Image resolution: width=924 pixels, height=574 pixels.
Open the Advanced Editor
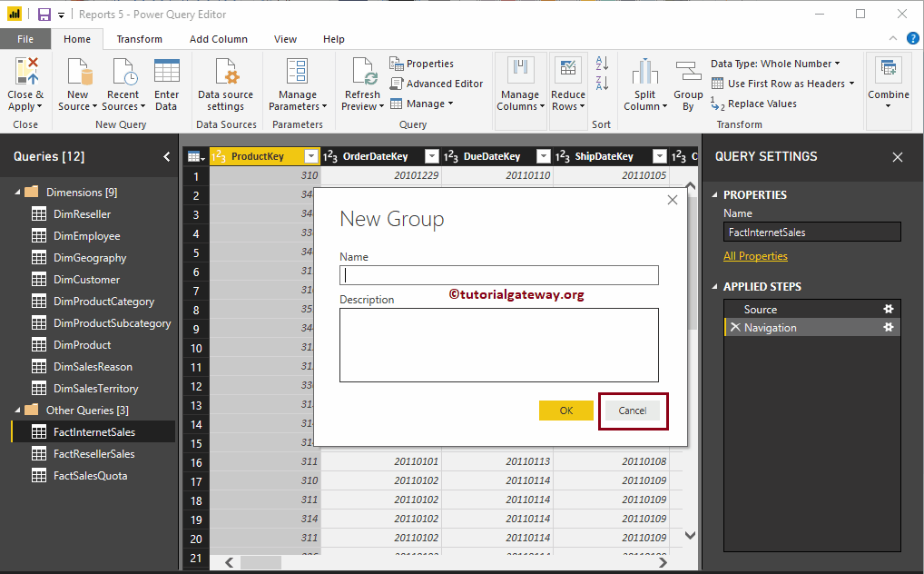tap(437, 84)
